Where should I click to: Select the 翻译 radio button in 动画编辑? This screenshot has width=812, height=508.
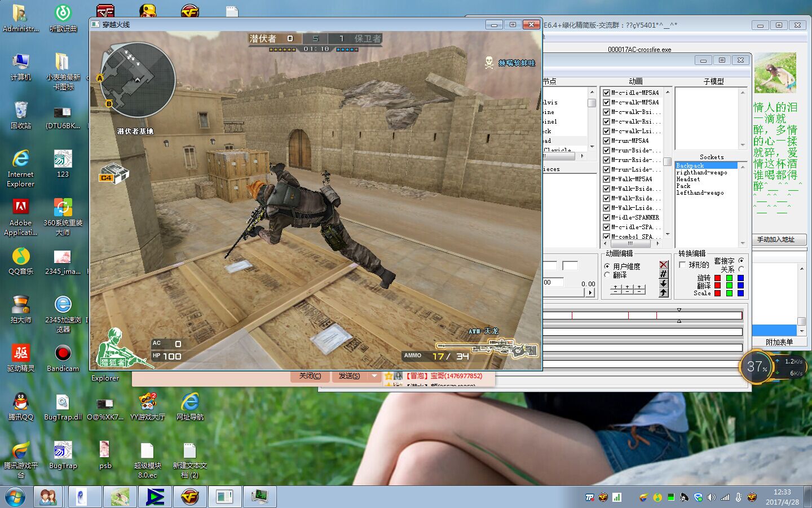point(607,275)
